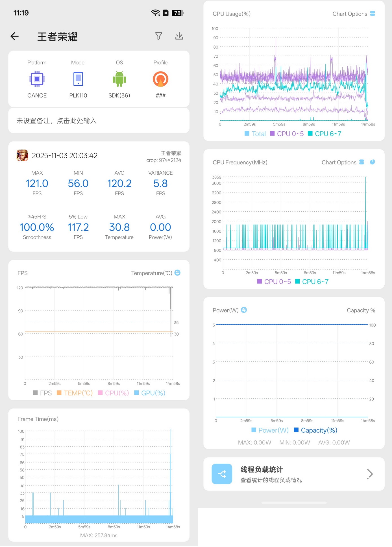Click the Android SDK(36) OS icon
The image size is (392, 547).
(119, 79)
